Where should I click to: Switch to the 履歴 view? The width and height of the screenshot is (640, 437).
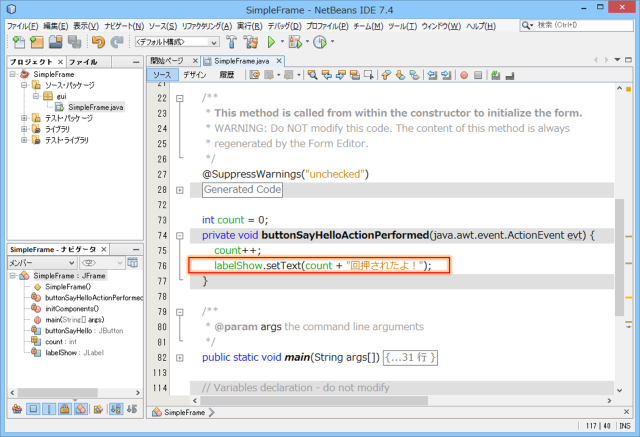[x=227, y=75]
